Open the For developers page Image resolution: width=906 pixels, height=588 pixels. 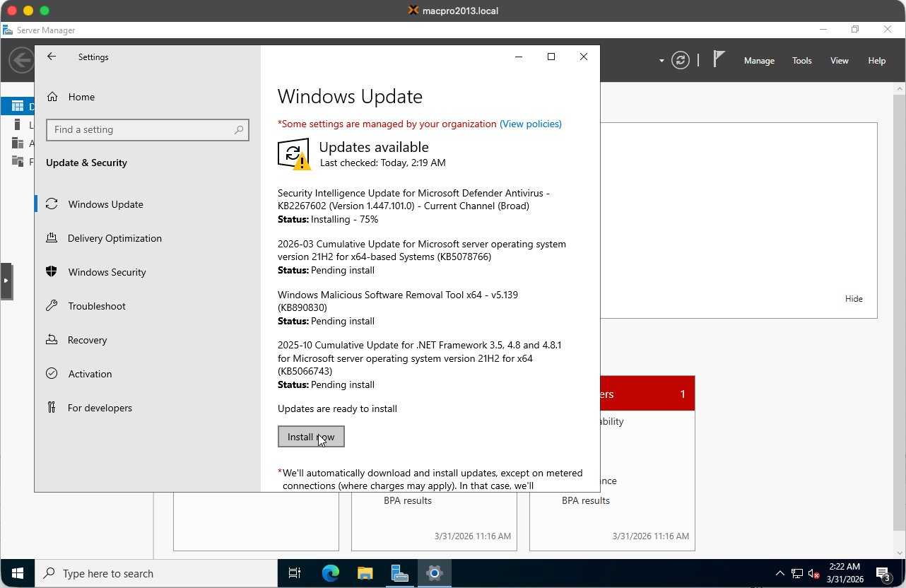coord(100,408)
